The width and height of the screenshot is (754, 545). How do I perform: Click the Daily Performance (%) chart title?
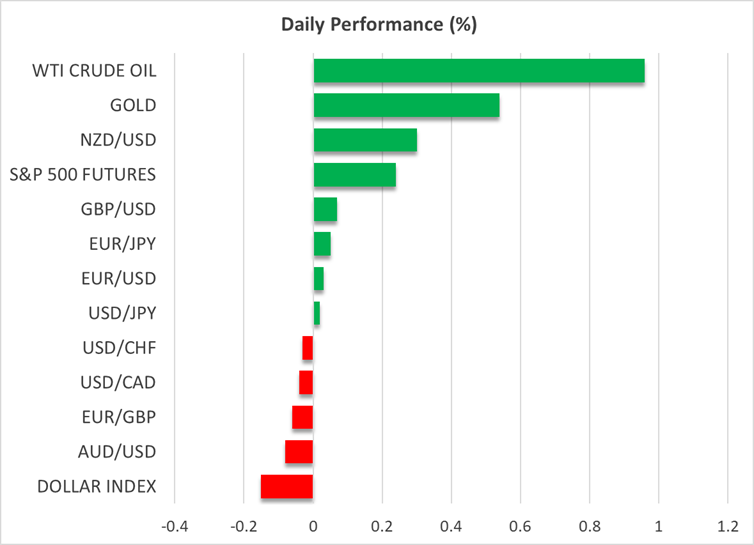(x=377, y=22)
